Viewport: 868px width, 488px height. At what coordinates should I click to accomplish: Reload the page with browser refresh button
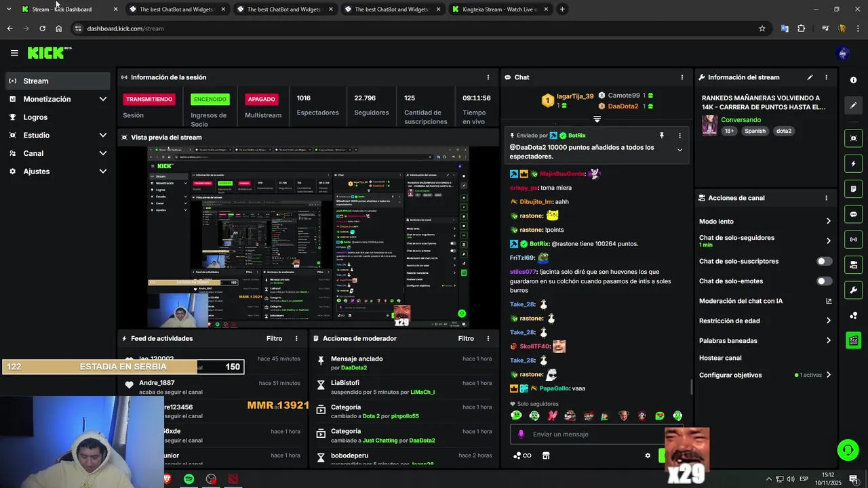pos(42,28)
